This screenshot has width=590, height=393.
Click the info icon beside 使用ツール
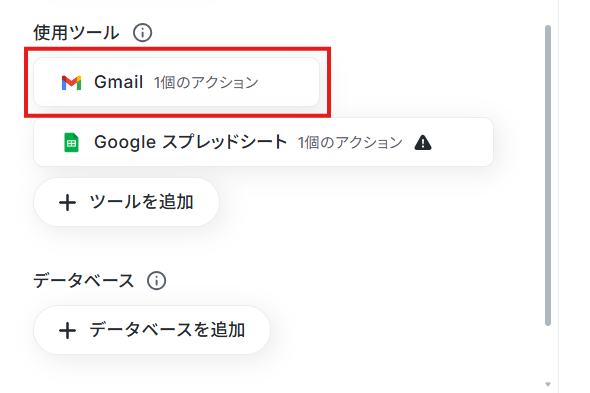(x=142, y=32)
